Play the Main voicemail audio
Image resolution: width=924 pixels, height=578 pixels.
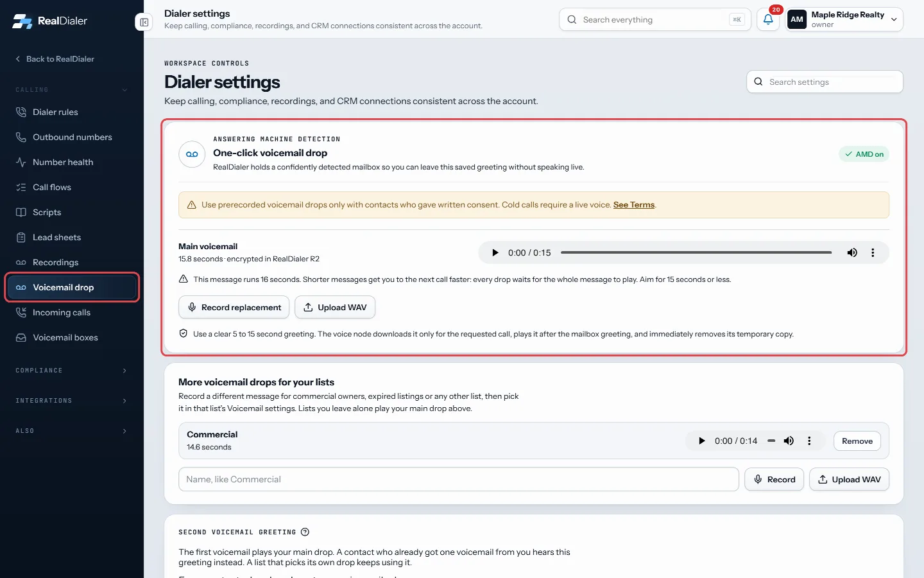[495, 252]
